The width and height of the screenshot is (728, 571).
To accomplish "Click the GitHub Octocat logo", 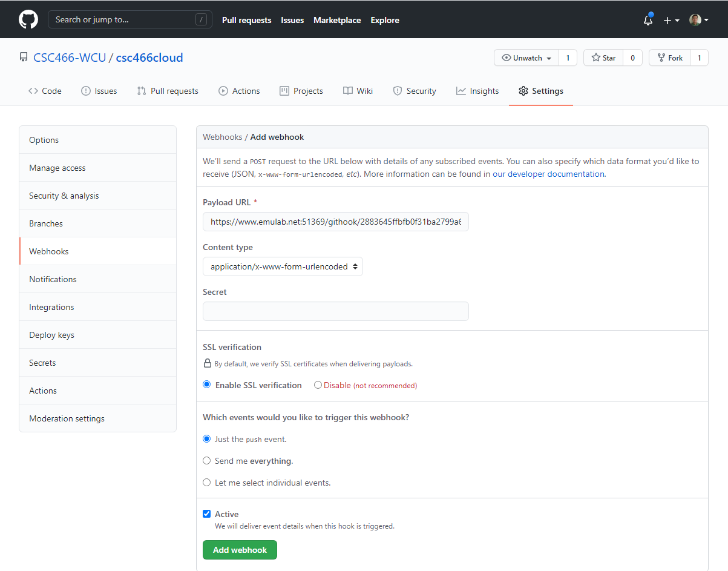I will point(28,19).
